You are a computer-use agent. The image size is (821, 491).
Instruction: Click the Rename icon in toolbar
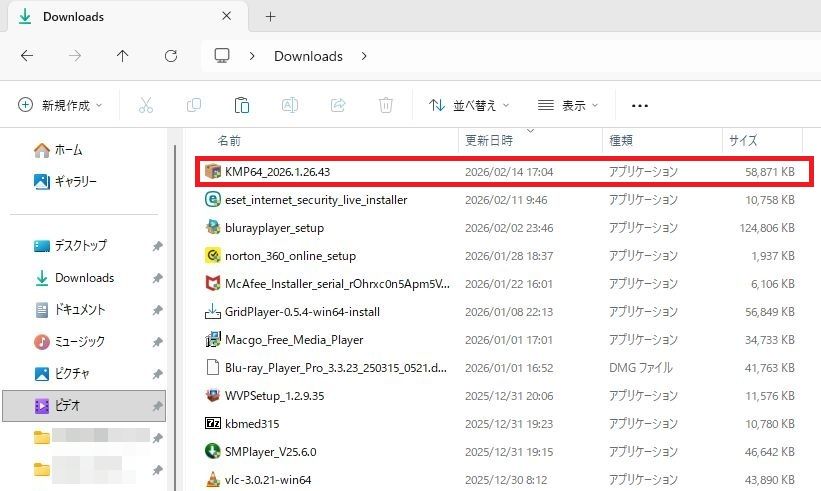pos(289,105)
